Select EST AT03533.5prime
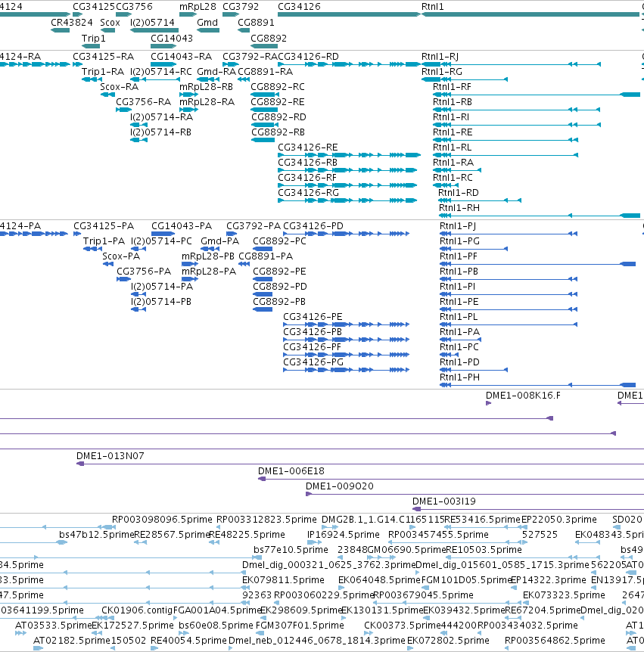 click(53, 626)
